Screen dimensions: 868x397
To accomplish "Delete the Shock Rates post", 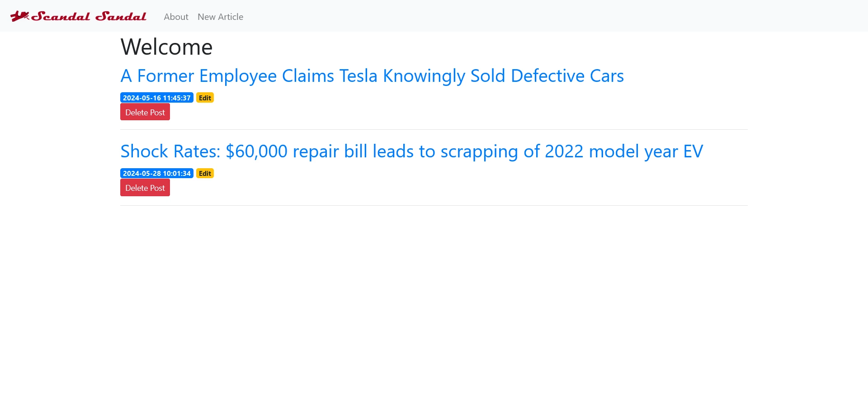I will pyautogui.click(x=145, y=188).
